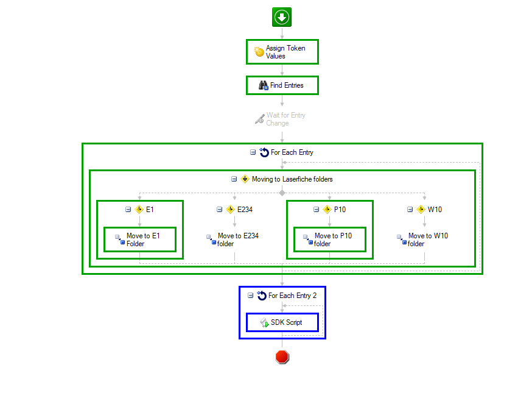Select the Moving to Laserfiche folders label

click(x=292, y=179)
